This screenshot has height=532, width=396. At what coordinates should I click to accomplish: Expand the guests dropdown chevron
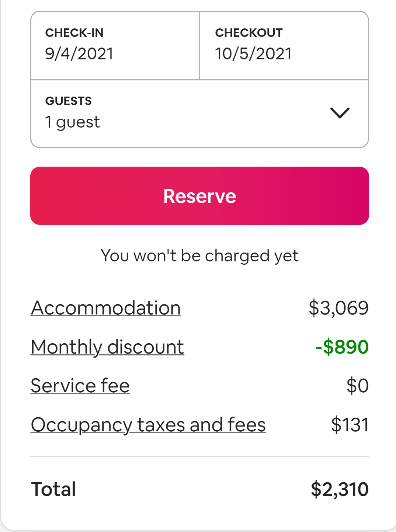click(x=340, y=113)
